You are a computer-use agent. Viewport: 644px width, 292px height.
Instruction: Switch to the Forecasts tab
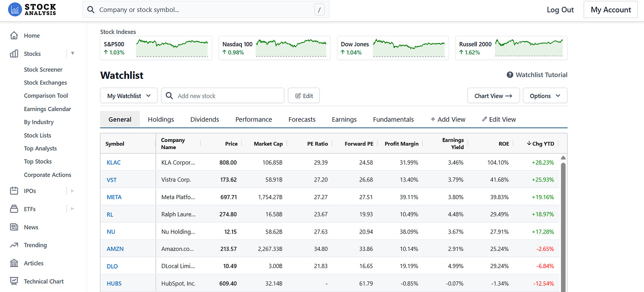point(302,119)
